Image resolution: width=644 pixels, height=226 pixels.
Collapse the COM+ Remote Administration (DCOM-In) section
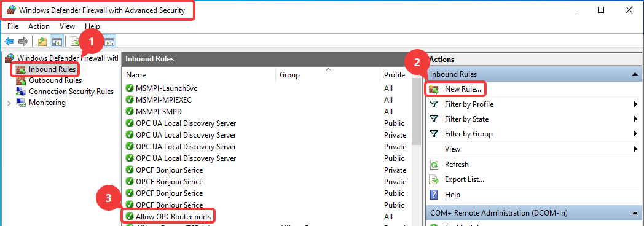(x=635, y=213)
